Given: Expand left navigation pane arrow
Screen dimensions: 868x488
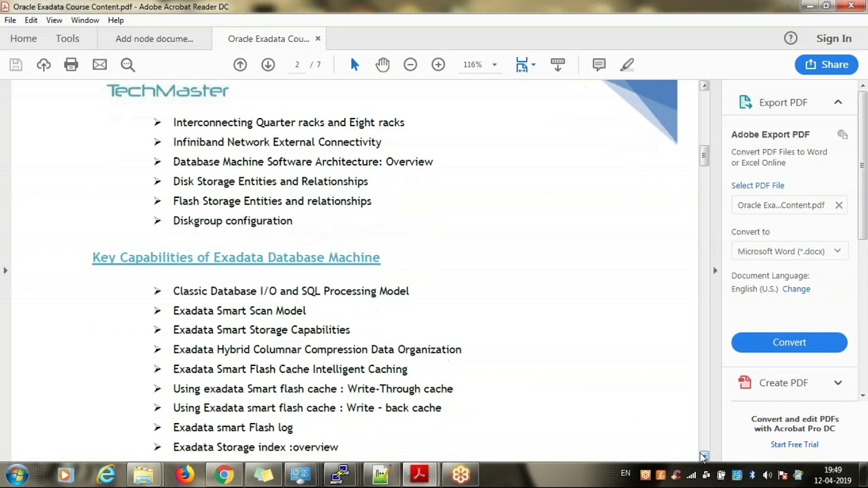Looking at the screenshot, I should [x=5, y=270].
